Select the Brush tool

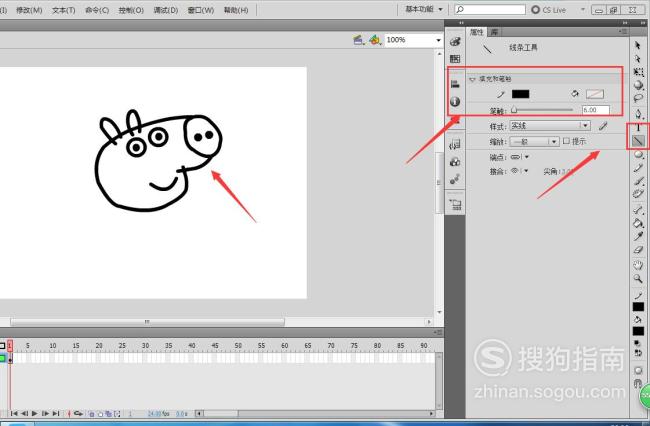638,181
